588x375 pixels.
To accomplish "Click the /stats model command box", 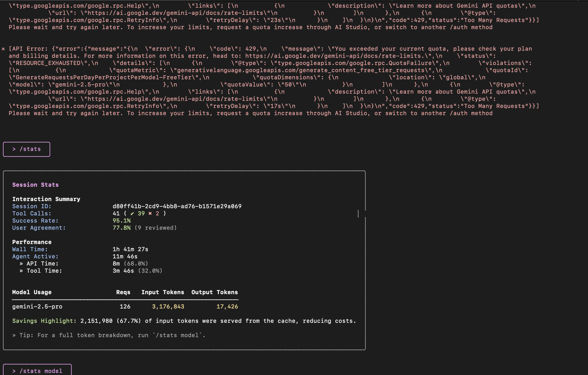I will click(37, 370).
